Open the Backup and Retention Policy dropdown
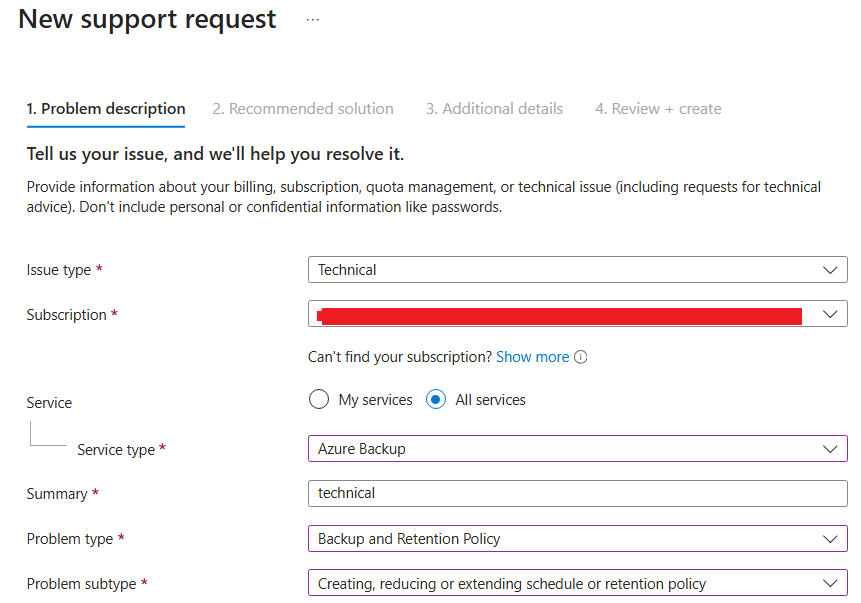 [578, 539]
